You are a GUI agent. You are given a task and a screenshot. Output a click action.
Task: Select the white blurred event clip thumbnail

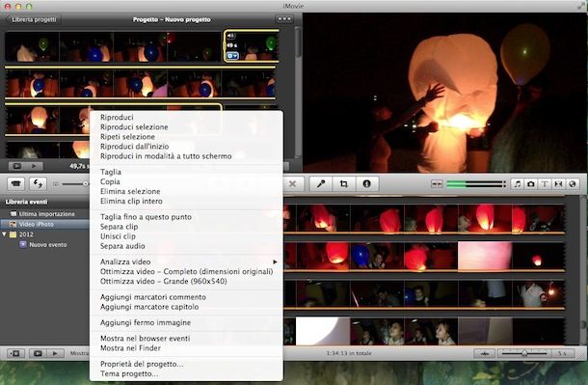pos(323,331)
